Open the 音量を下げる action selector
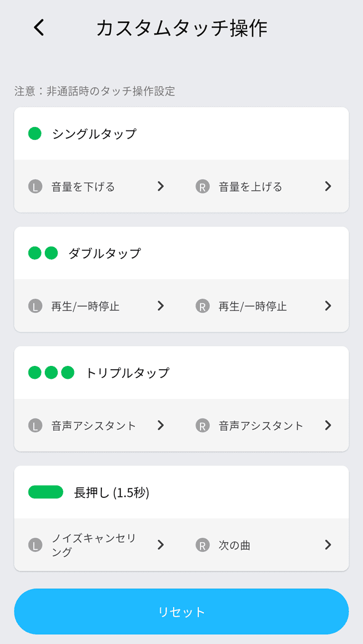Image resolution: width=363 pixels, height=644 pixels. pos(161,186)
